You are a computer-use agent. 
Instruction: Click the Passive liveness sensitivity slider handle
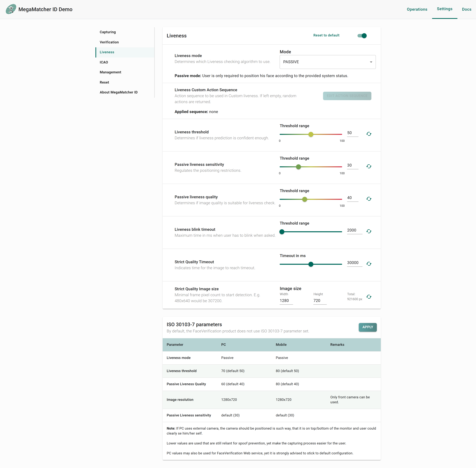point(298,167)
